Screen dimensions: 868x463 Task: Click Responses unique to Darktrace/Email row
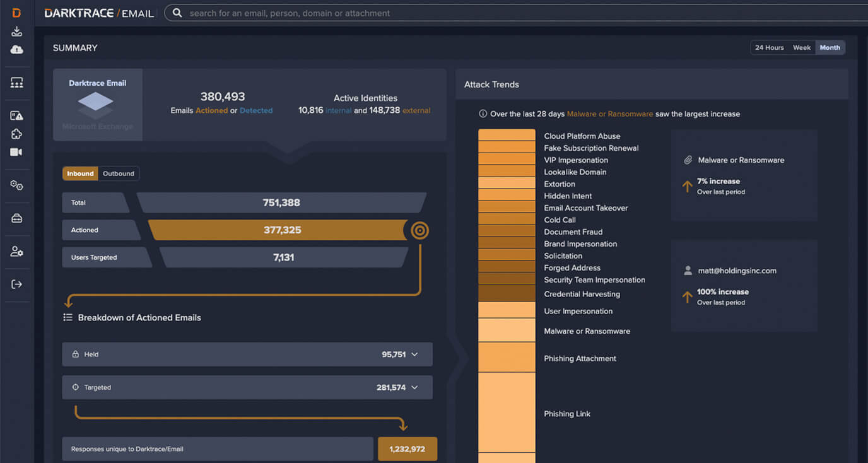click(218, 449)
